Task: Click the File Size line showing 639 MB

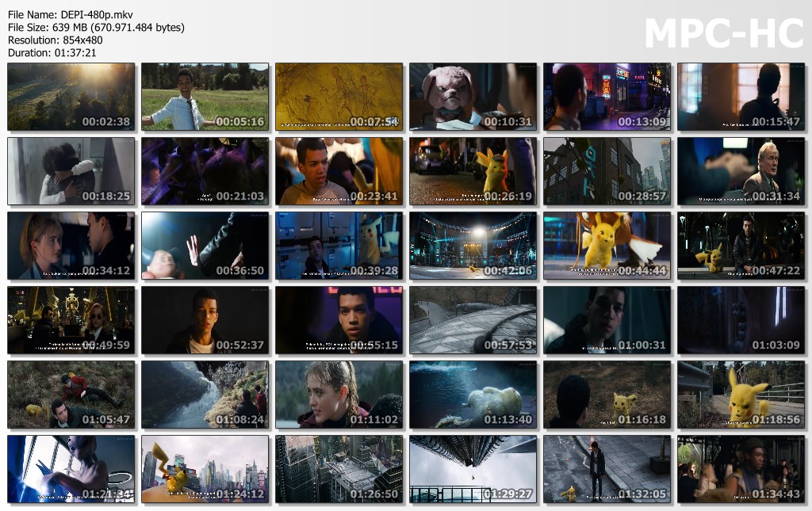Action: (x=96, y=28)
